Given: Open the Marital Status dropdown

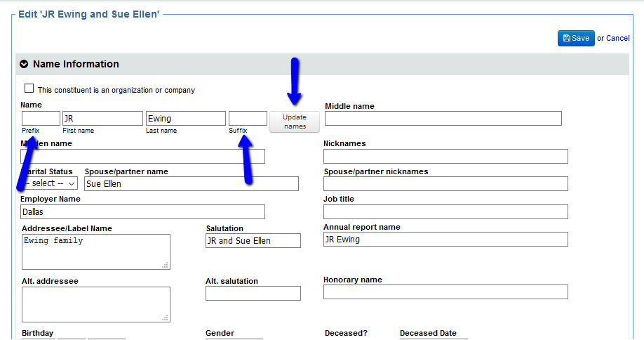Looking at the screenshot, I should pyautogui.click(x=49, y=183).
